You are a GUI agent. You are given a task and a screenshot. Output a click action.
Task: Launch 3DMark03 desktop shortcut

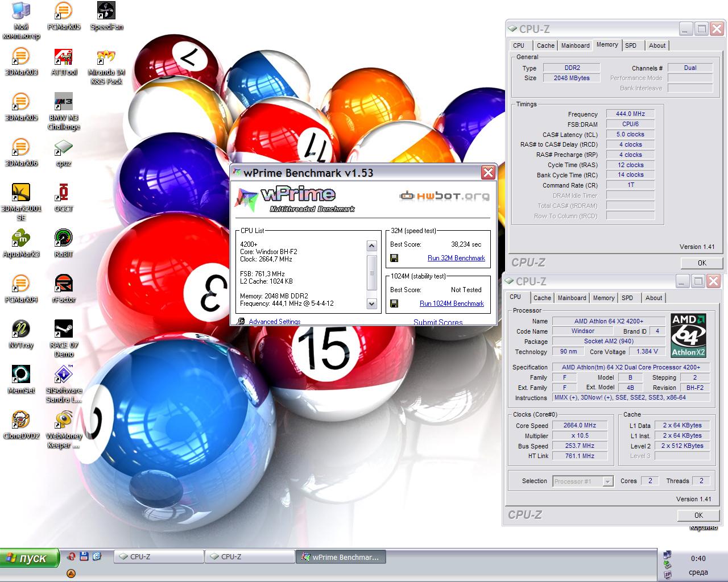pyautogui.click(x=20, y=61)
